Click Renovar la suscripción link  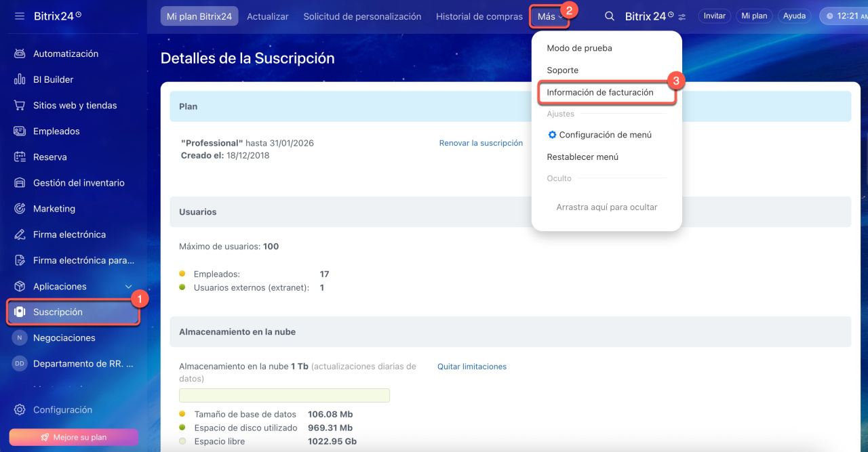pyautogui.click(x=481, y=143)
